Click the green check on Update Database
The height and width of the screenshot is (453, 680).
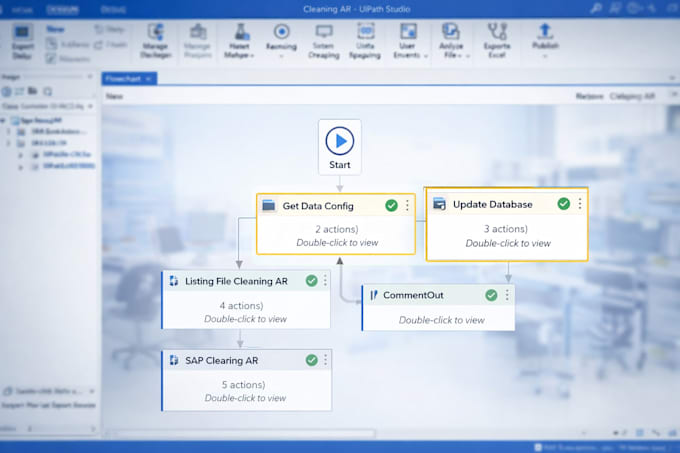click(563, 203)
